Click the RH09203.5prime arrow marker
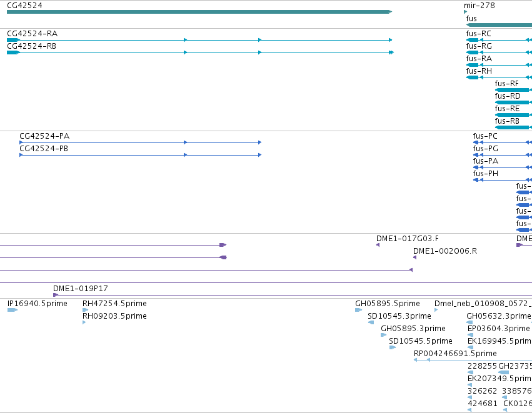Viewport: 532px width, 413px height. click(x=84, y=322)
